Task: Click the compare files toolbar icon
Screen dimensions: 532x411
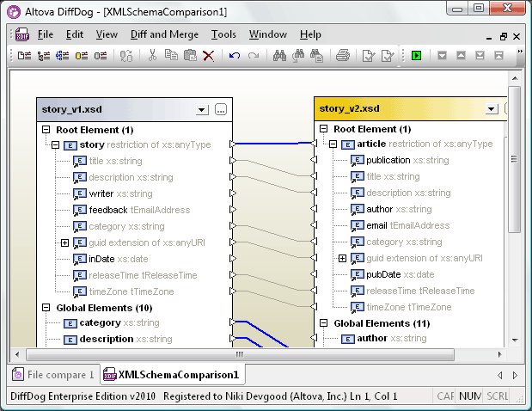Action: coord(24,55)
